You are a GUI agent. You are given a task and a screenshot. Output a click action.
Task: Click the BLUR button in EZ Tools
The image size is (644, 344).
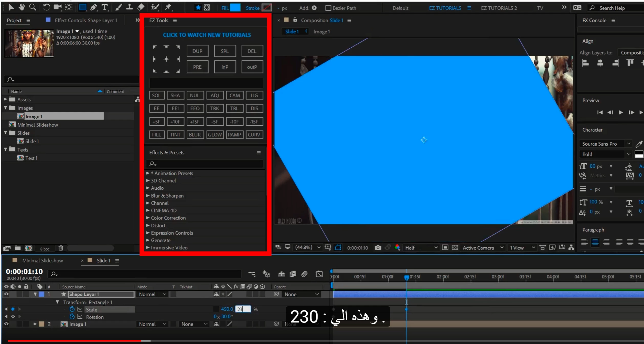click(x=195, y=135)
